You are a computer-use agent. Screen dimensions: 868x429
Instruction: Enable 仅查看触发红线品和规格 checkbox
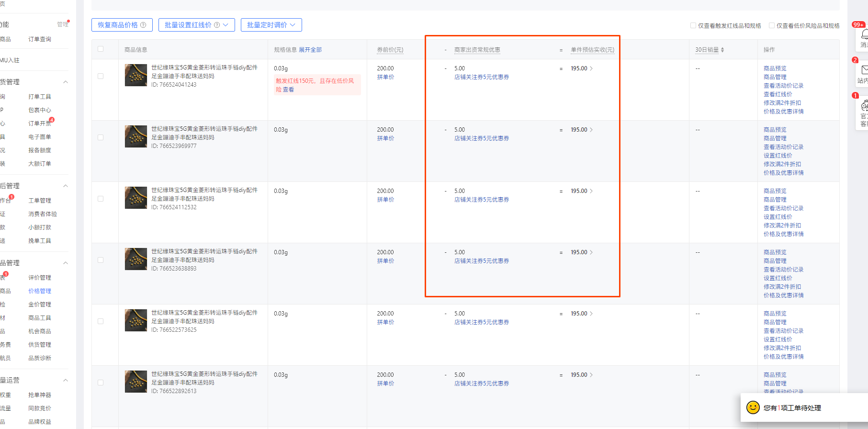tap(693, 25)
